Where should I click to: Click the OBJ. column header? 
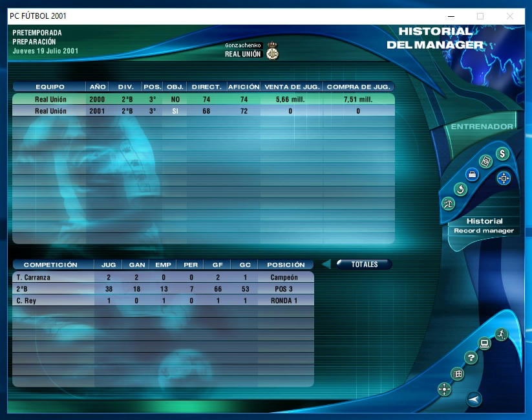click(175, 87)
